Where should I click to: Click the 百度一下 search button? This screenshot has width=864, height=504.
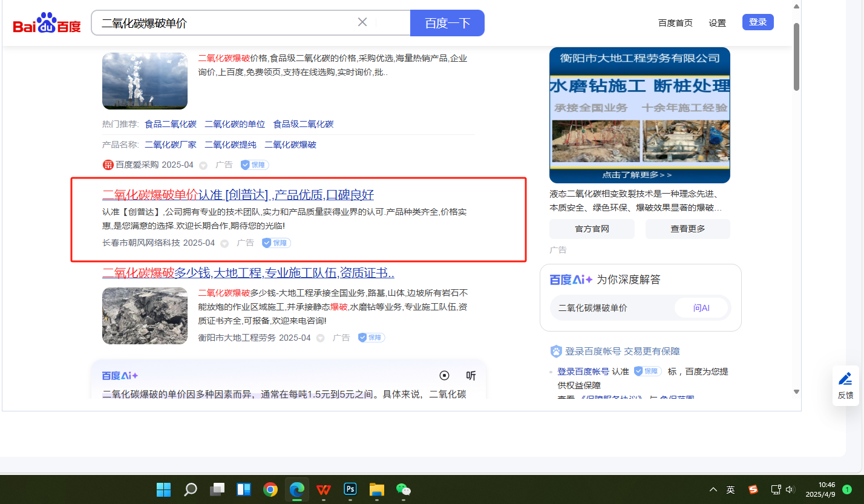(x=447, y=23)
